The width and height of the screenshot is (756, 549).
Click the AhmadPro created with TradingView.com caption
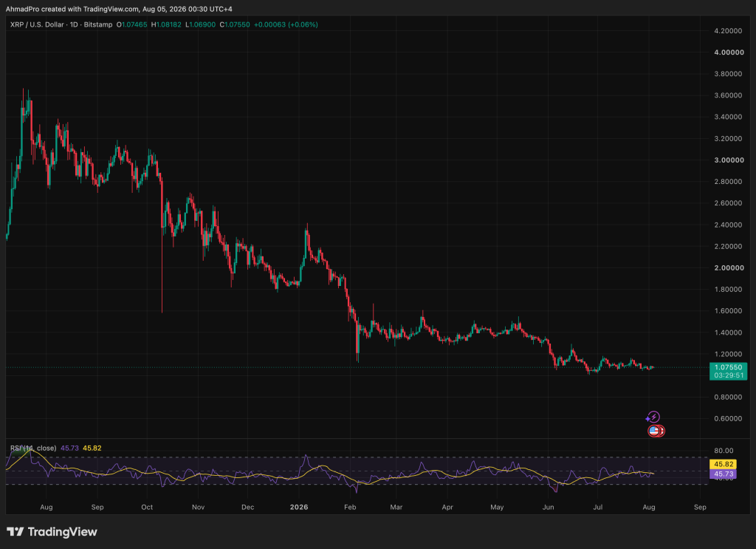coord(119,9)
